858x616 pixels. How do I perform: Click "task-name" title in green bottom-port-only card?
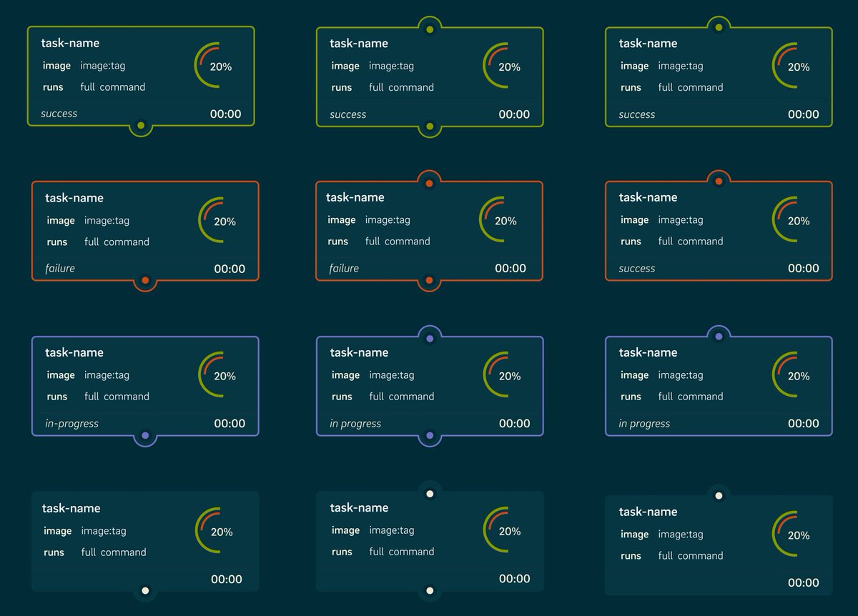click(70, 44)
